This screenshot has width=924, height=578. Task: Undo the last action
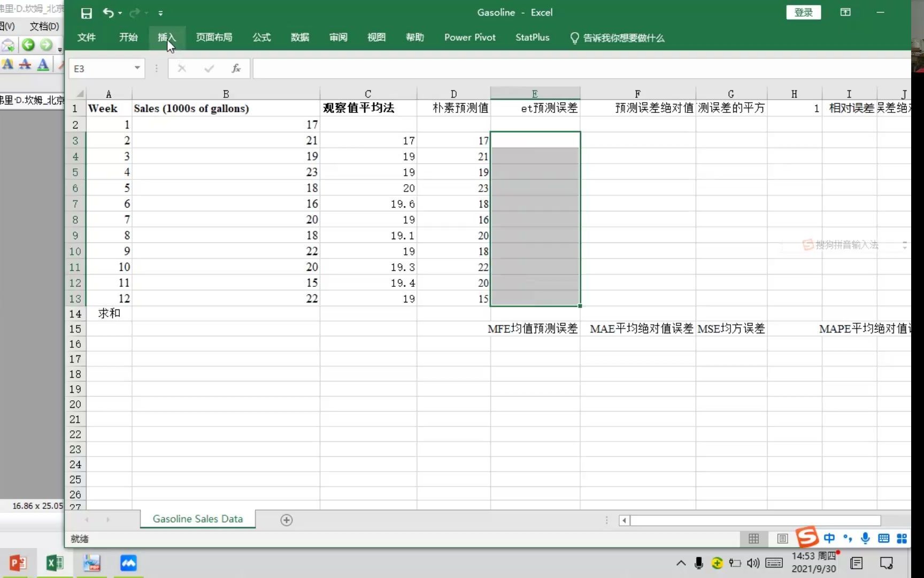tap(107, 13)
